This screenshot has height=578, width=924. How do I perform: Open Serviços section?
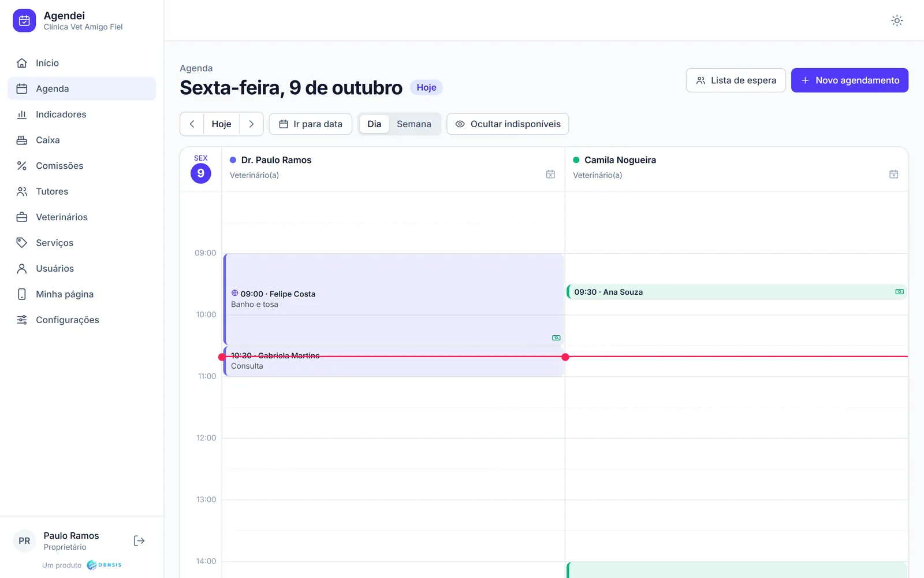[x=82, y=243]
